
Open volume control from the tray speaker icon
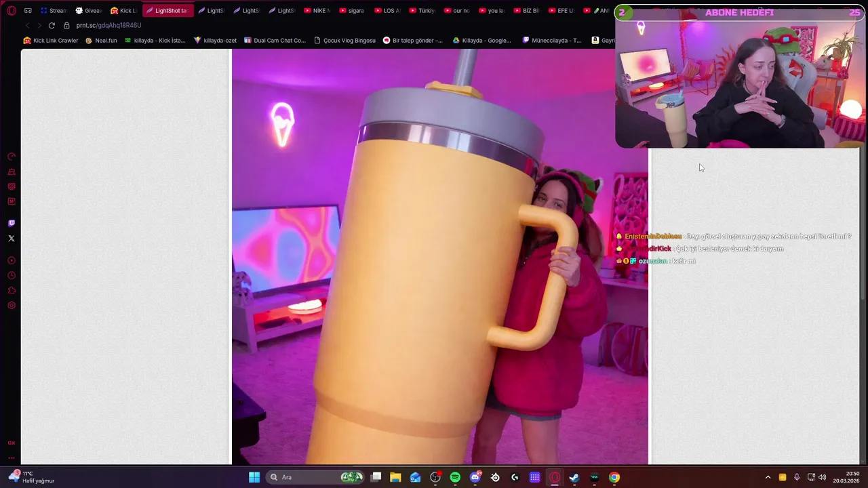[822, 477]
